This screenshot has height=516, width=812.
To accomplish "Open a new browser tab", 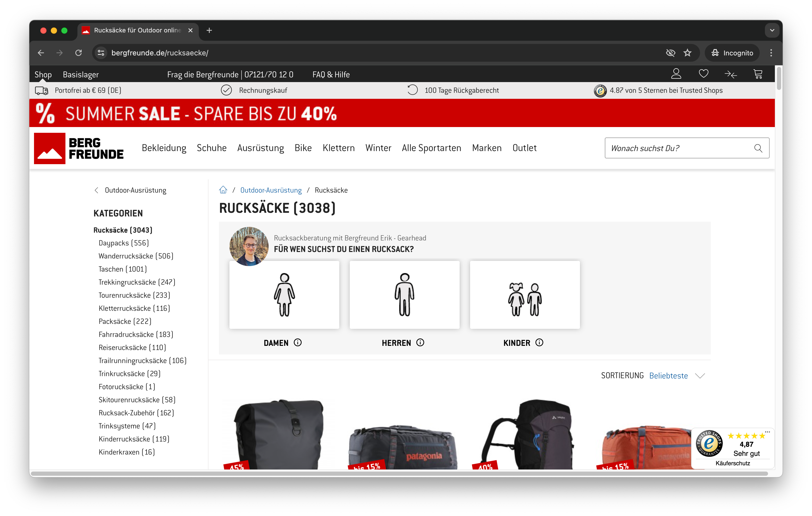I will coord(209,30).
